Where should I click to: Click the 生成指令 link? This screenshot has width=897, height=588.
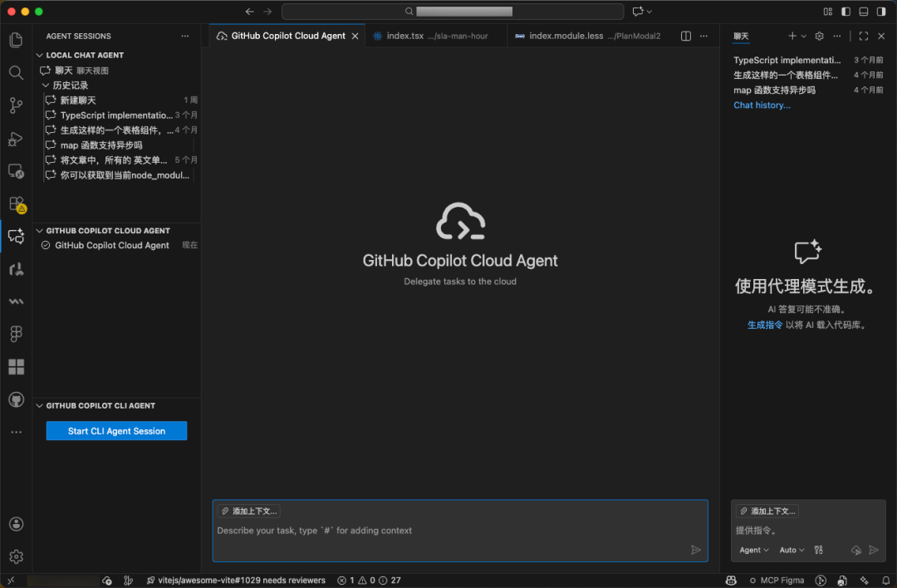coord(765,325)
